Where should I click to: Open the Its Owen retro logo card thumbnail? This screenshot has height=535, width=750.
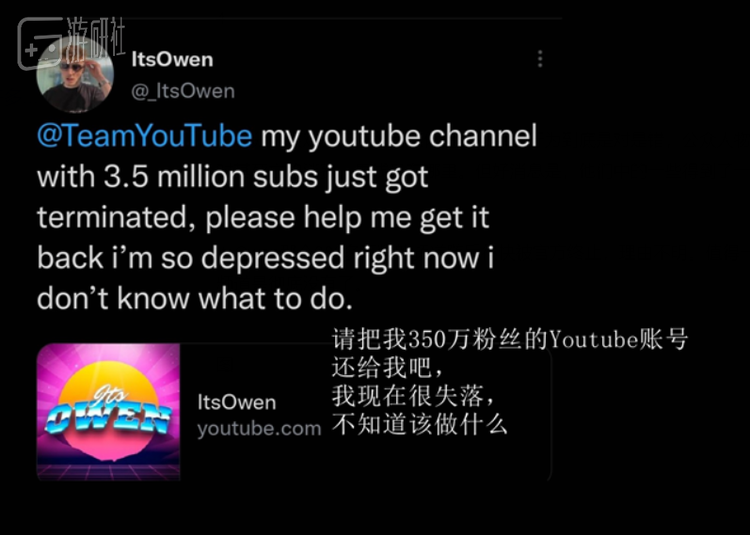pyautogui.click(x=109, y=412)
